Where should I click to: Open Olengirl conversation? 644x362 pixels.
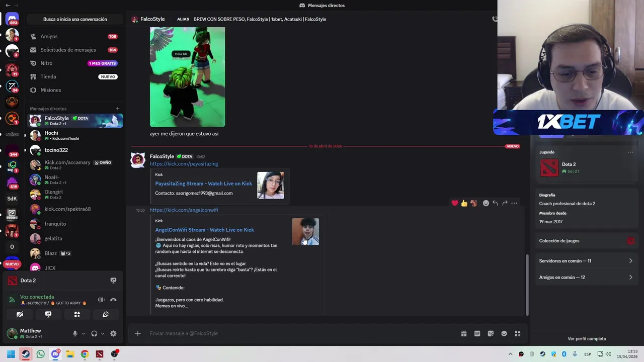pyautogui.click(x=75, y=194)
